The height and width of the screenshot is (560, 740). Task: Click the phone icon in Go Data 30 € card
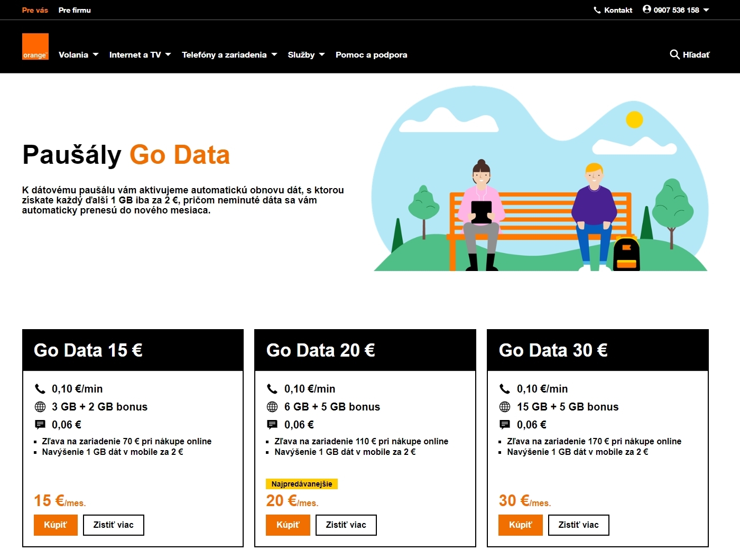pyautogui.click(x=505, y=389)
